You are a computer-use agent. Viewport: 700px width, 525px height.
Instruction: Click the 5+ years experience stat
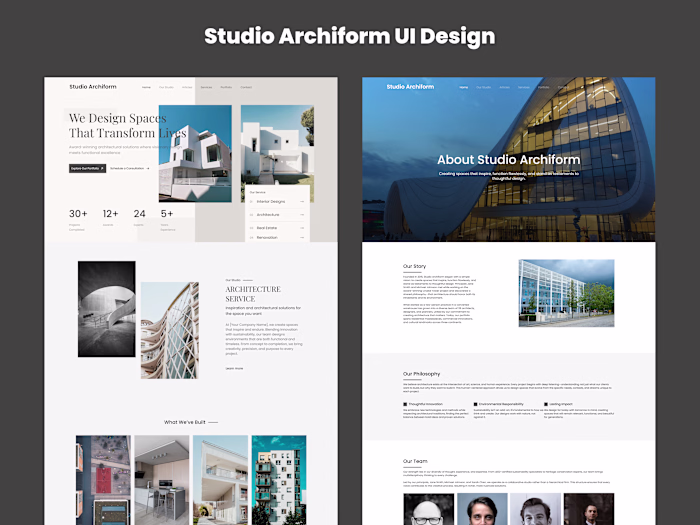168,220
